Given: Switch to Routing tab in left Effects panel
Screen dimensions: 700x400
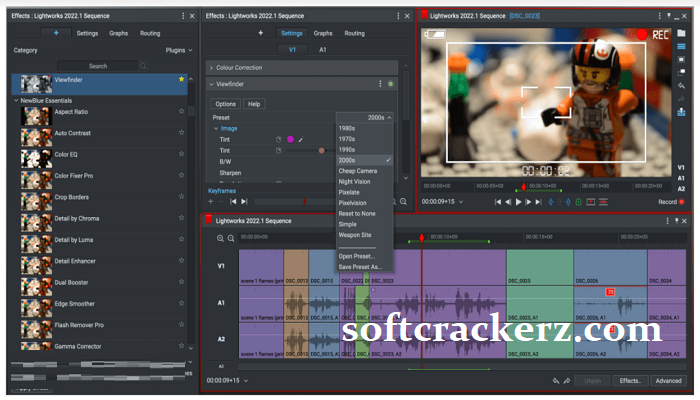Looking at the screenshot, I should point(150,33).
